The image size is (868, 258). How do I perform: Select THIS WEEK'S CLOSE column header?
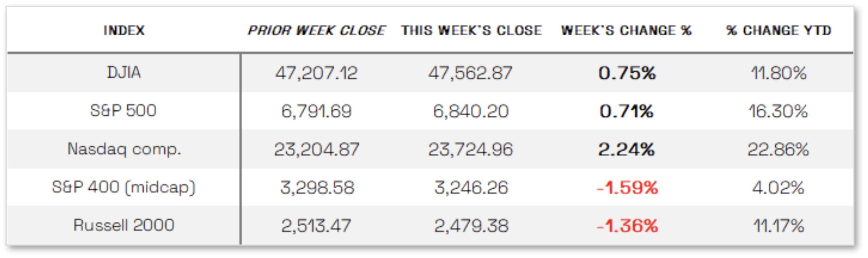(x=471, y=31)
